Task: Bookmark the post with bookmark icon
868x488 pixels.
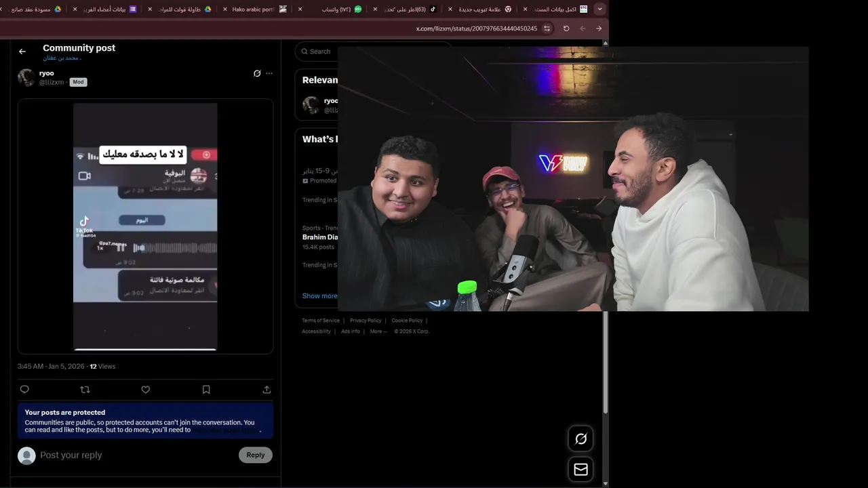Action: point(206,389)
